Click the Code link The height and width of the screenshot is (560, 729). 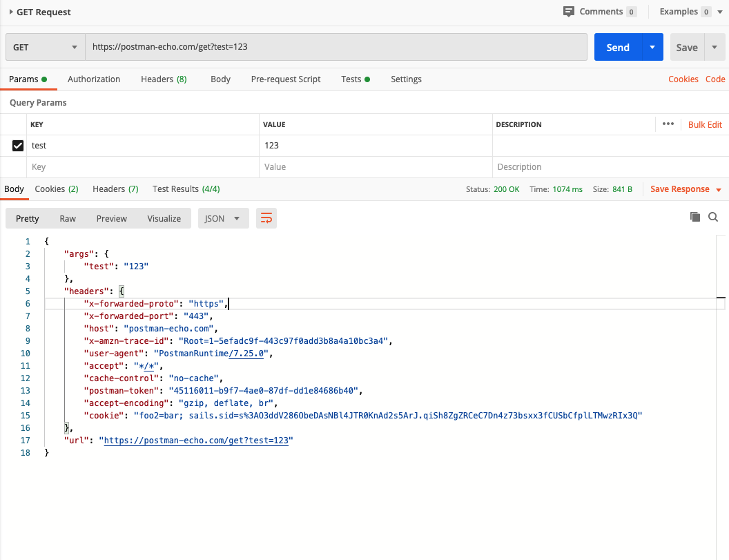tap(715, 79)
